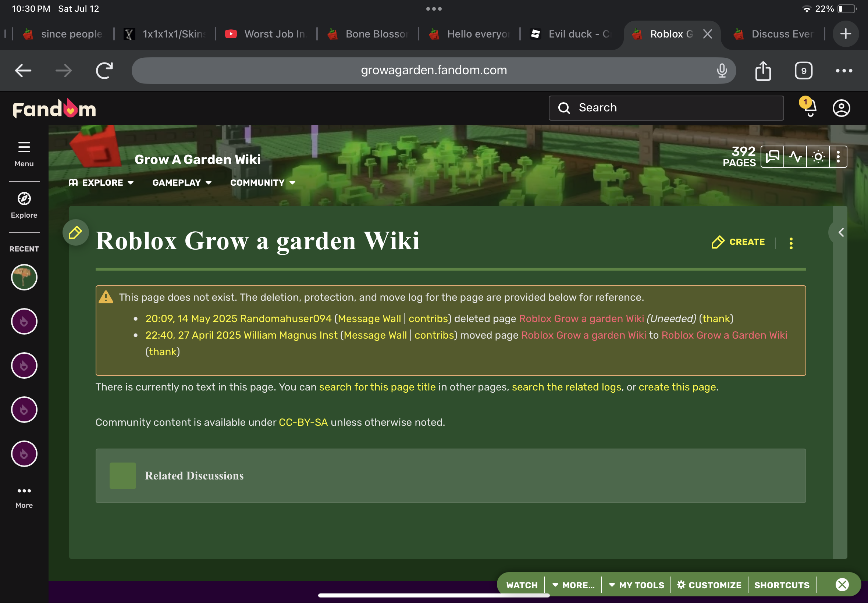This screenshot has height=603, width=868.
Task: Click the Fandom logo
Action: point(54,108)
